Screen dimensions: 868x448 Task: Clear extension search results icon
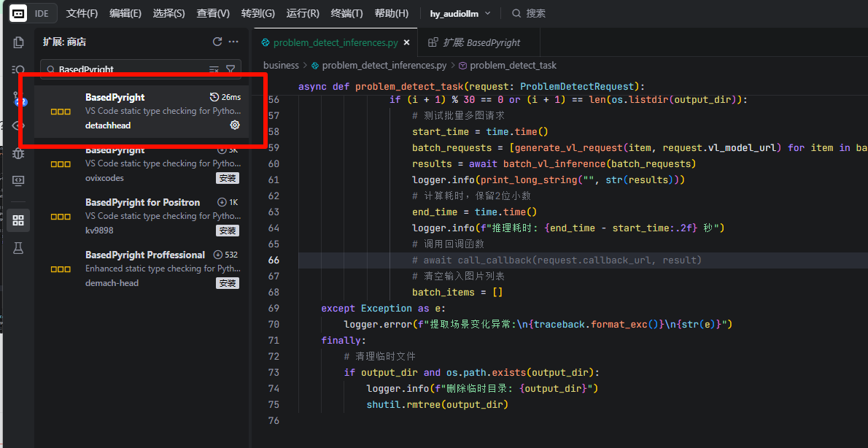point(214,69)
